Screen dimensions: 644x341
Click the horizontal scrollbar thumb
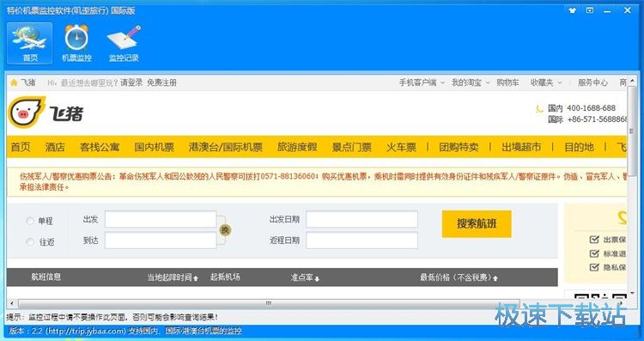point(269,303)
